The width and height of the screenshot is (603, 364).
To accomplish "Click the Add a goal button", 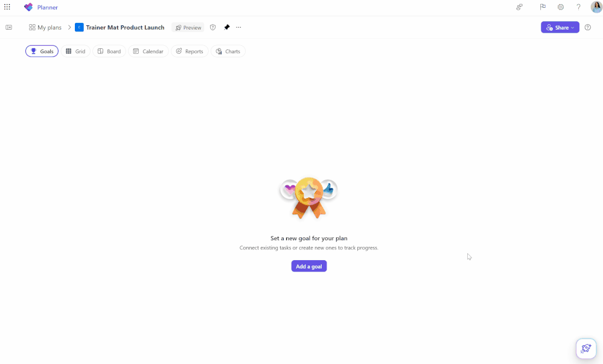I will (309, 266).
